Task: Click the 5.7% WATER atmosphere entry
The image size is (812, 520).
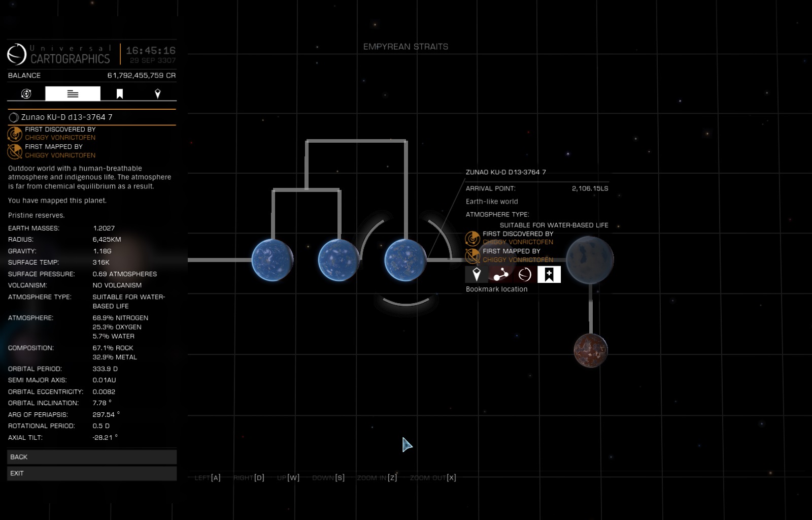Action: (114, 336)
